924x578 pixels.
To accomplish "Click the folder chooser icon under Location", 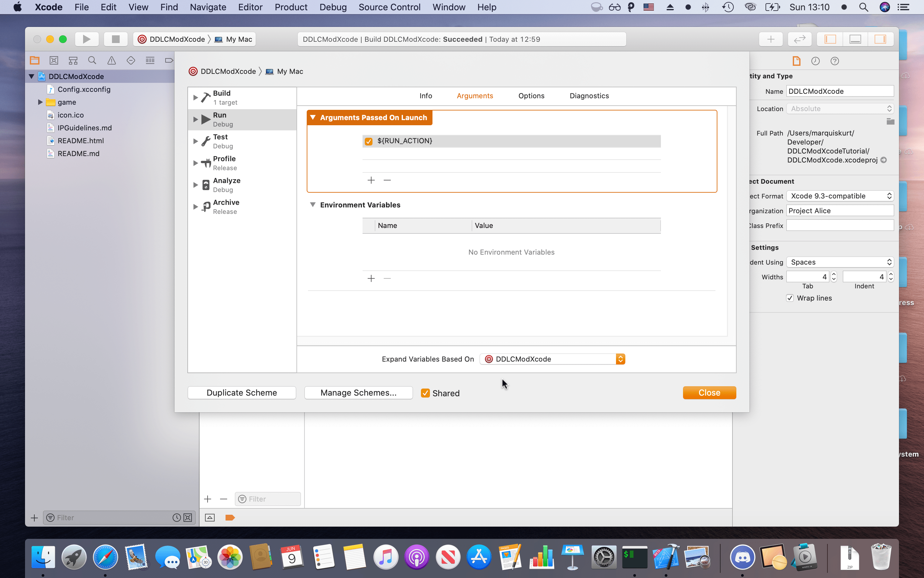I will pyautogui.click(x=890, y=122).
